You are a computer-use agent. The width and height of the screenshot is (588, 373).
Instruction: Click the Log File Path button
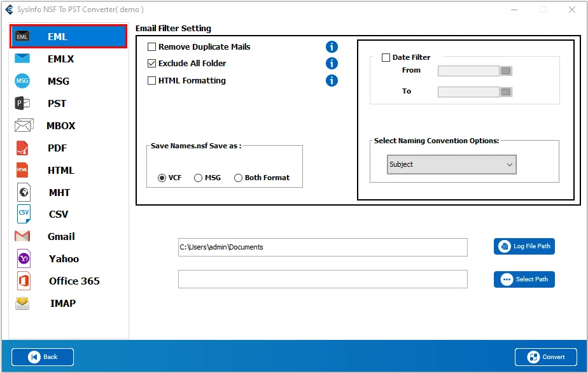(524, 246)
